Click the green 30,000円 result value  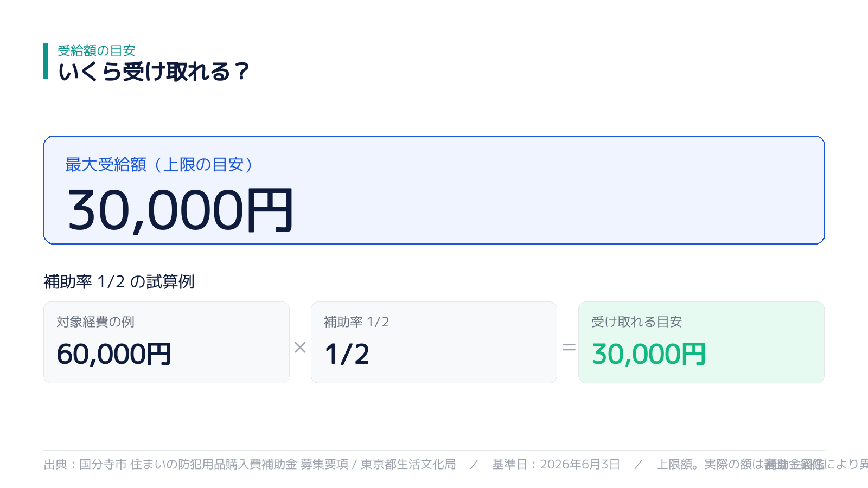coord(649,354)
